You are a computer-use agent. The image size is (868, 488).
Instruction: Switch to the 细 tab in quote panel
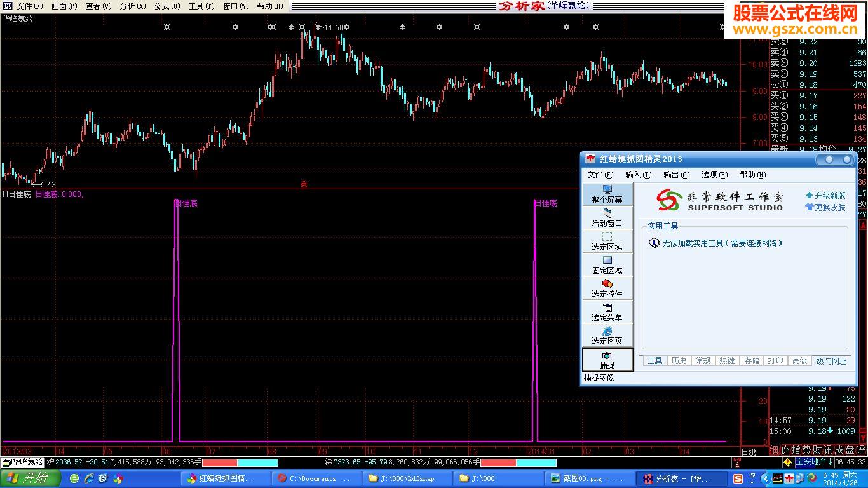pos(775,450)
